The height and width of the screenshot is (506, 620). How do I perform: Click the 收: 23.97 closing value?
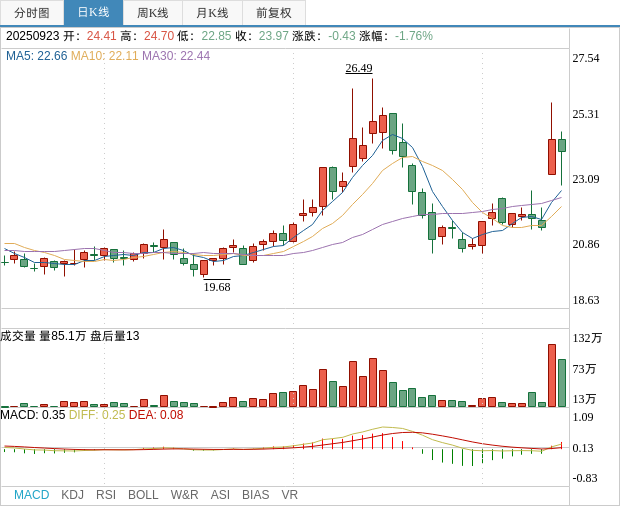coord(262,36)
